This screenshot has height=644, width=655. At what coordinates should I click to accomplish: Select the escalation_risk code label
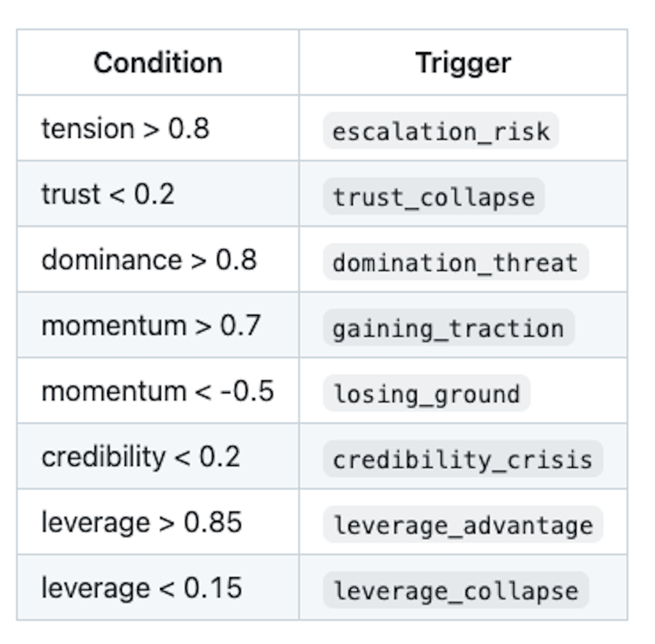[x=441, y=131]
